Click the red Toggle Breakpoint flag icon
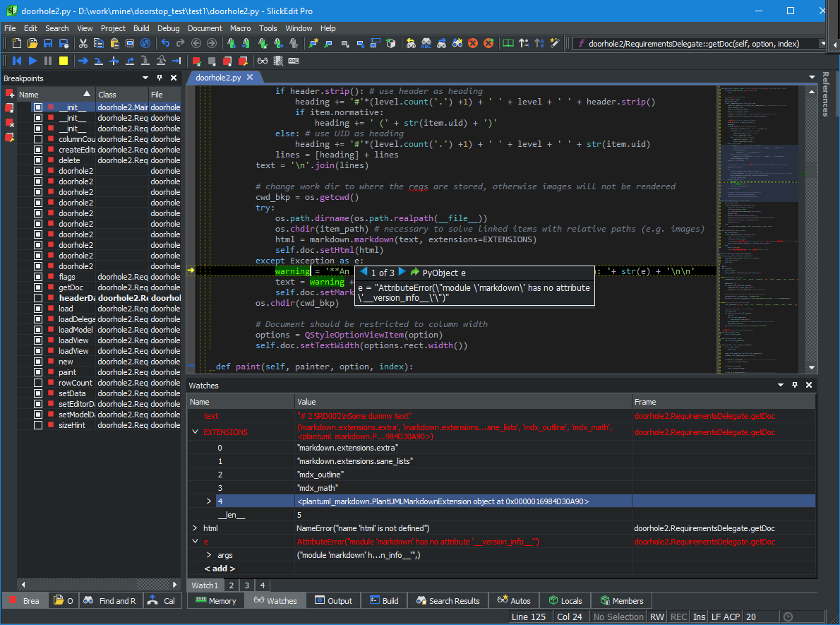 tap(196, 61)
